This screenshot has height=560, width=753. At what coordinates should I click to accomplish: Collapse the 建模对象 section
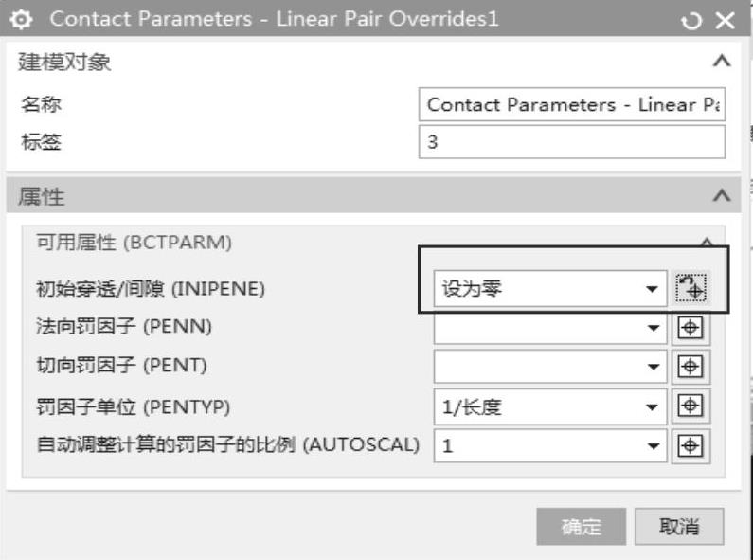(x=721, y=62)
